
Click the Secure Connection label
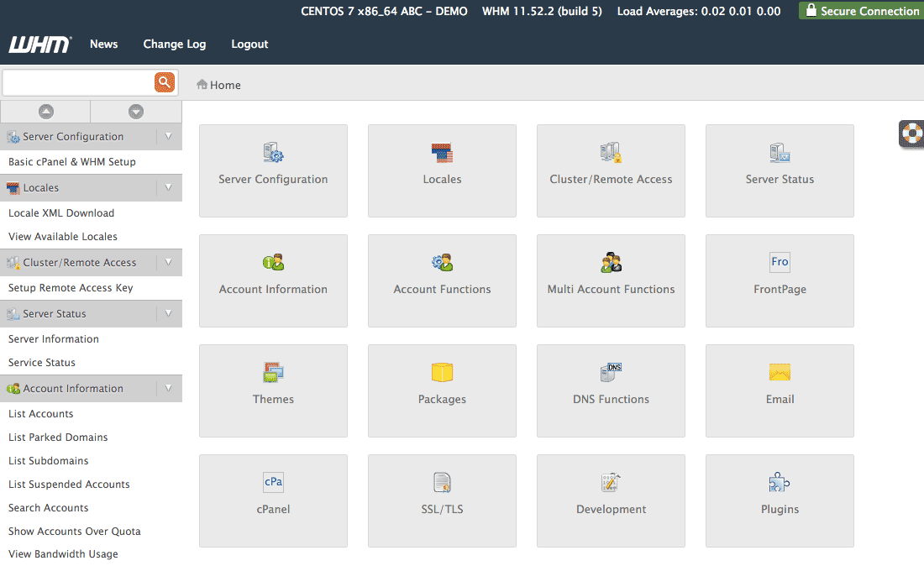[869, 11]
